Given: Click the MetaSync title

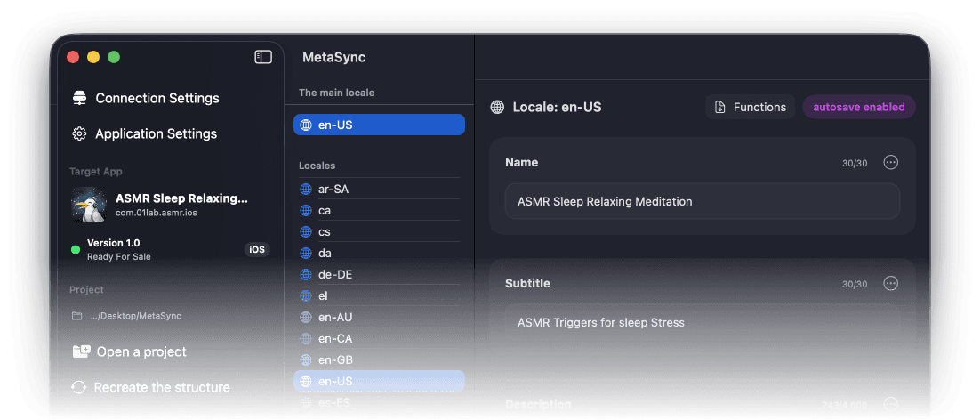Looking at the screenshot, I should [333, 58].
